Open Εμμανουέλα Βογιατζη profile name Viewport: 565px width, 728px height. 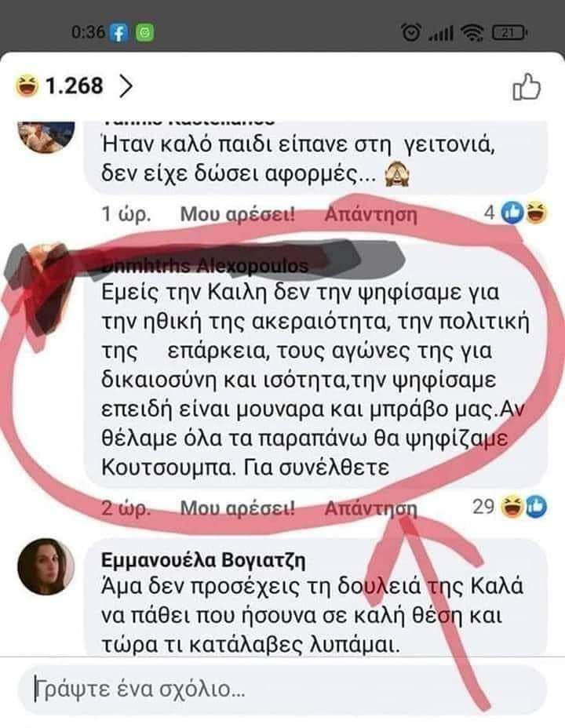[x=203, y=560]
